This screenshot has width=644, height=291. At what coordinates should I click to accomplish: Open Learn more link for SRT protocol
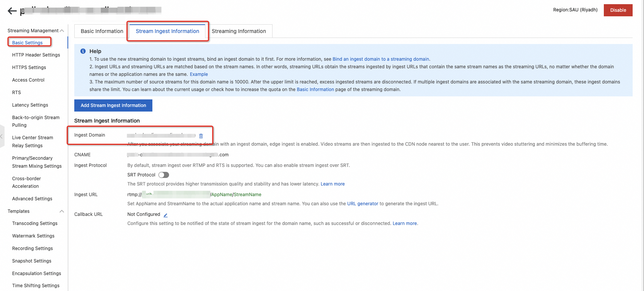click(x=333, y=184)
